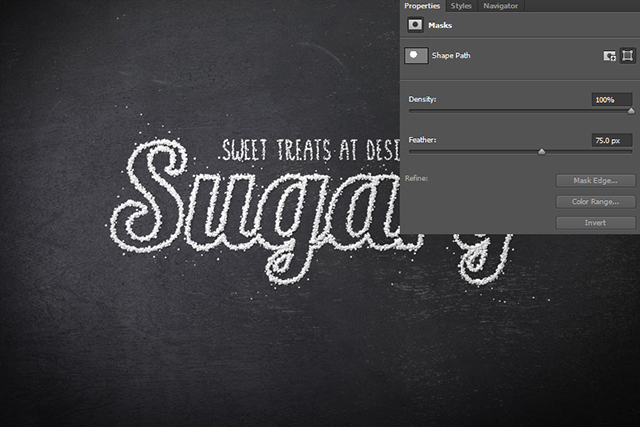The image size is (640, 427).
Task: Click the Density value field
Action: 611,100
